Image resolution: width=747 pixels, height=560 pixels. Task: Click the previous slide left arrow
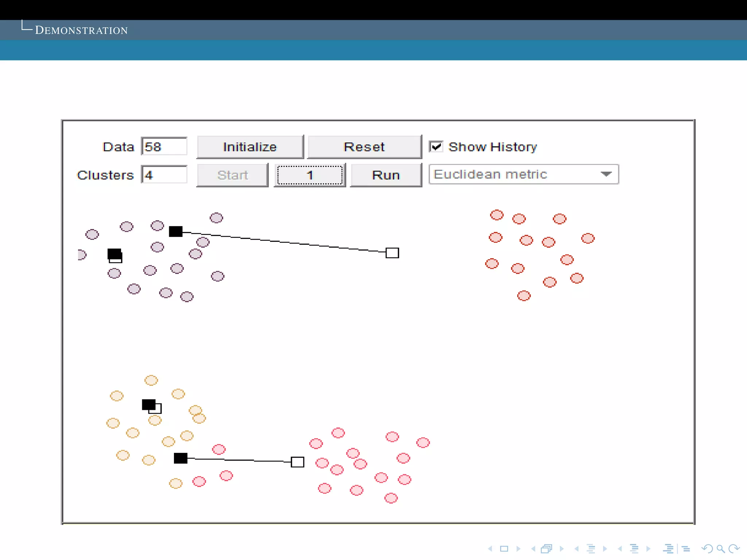click(x=490, y=549)
